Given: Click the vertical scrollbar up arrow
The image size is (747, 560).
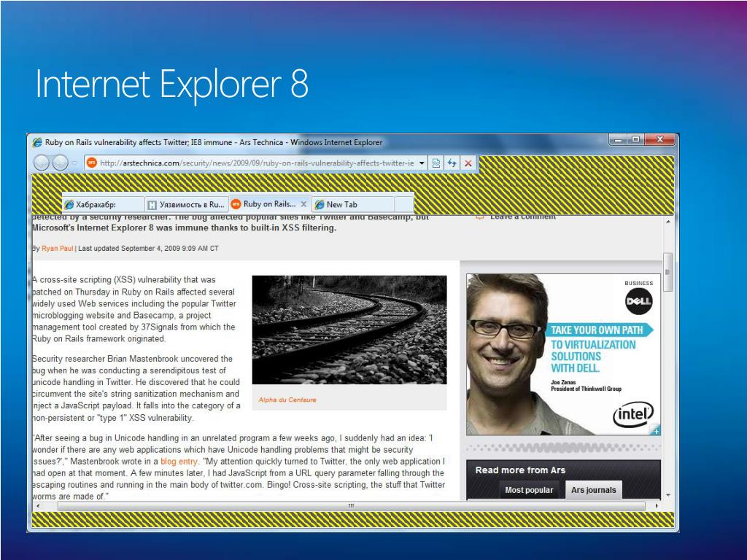Looking at the screenshot, I should pos(668,222).
